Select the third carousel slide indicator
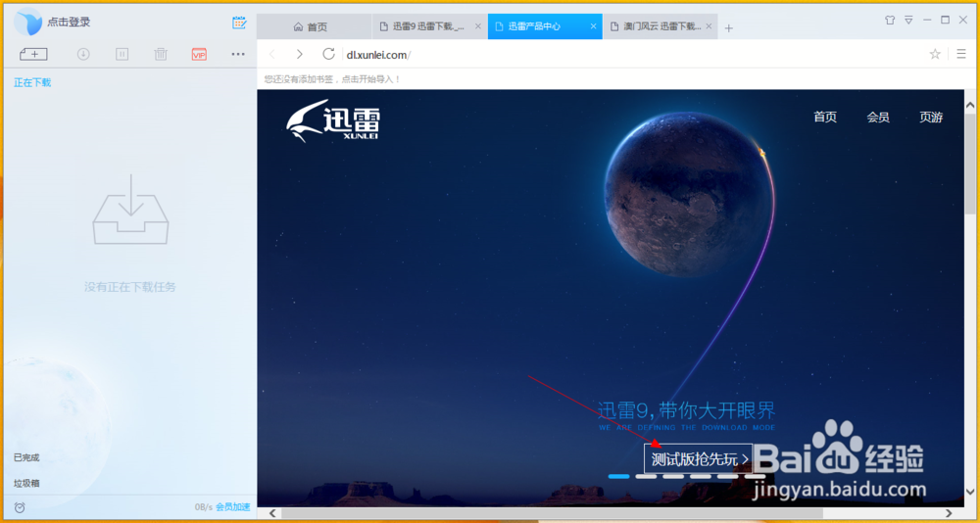This screenshot has width=980, height=523. click(x=674, y=477)
